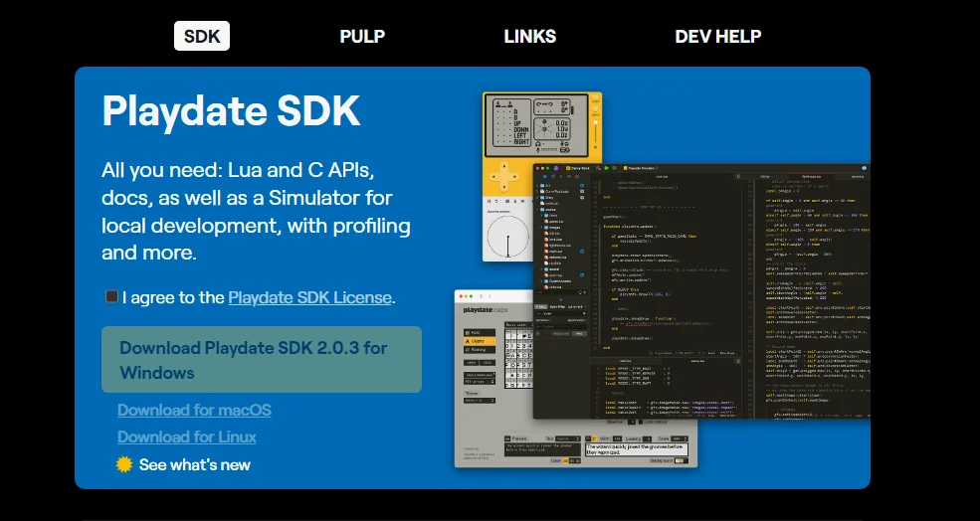Download Playdate SDK 2.0.3 for Windows
Viewport: 980px width, 521px height.
tap(262, 360)
